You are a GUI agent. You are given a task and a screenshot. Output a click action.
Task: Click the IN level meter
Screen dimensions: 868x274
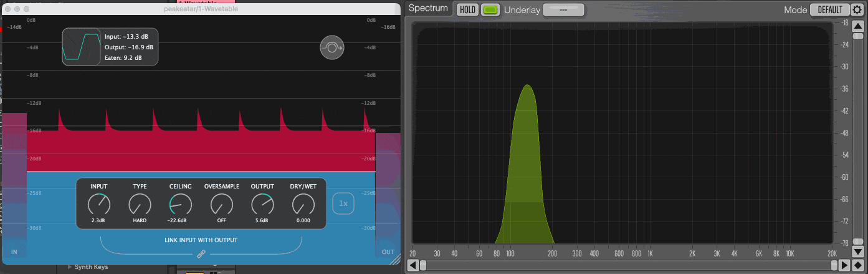click(14, 186)
